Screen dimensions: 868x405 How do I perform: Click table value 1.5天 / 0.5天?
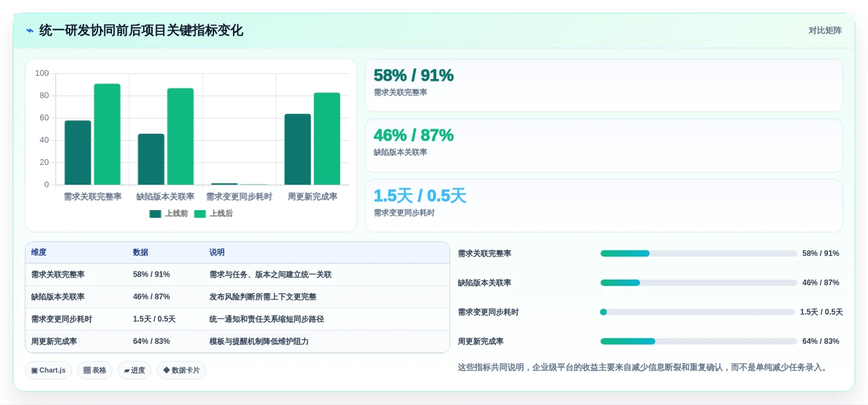(x=154, y=319)
